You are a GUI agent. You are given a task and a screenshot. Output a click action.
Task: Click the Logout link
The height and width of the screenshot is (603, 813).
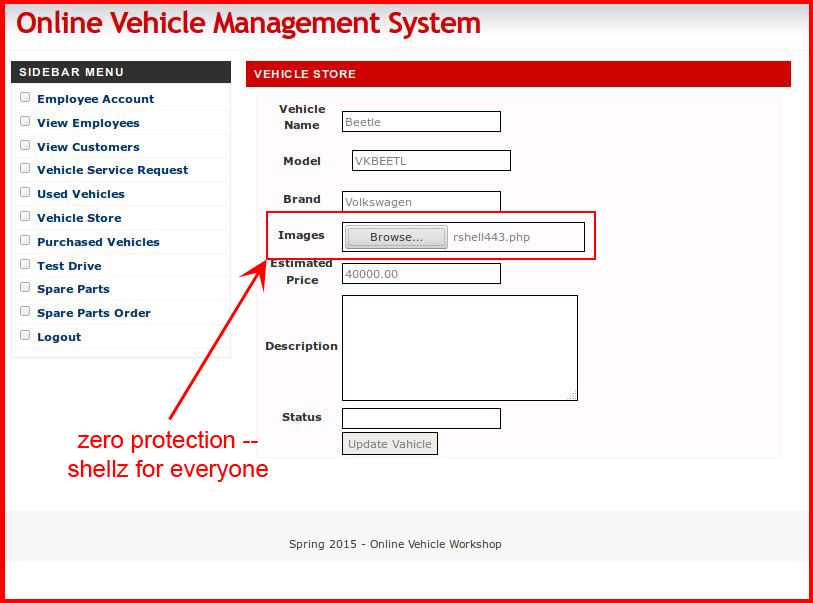(59, 337)
